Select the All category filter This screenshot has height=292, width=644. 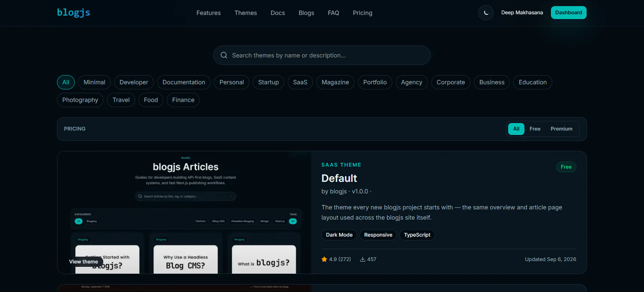pos(66,82)
